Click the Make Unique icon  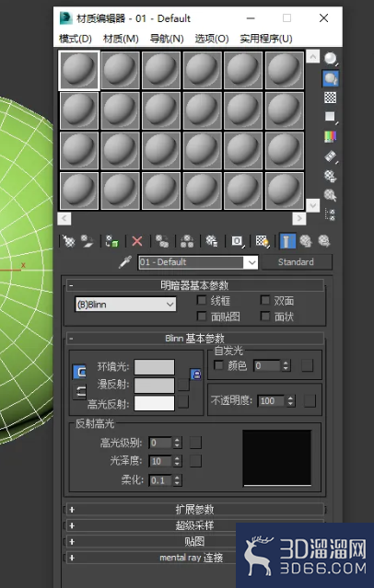tap(187, 241)
